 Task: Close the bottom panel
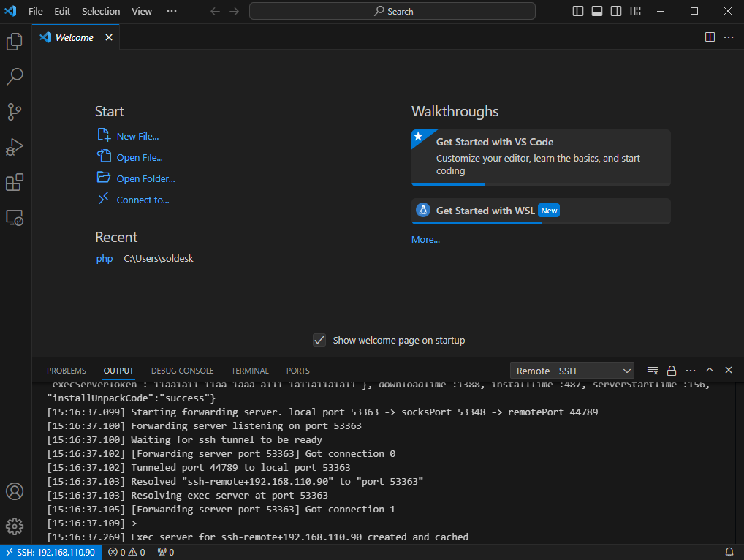click(x=729, y=370)
